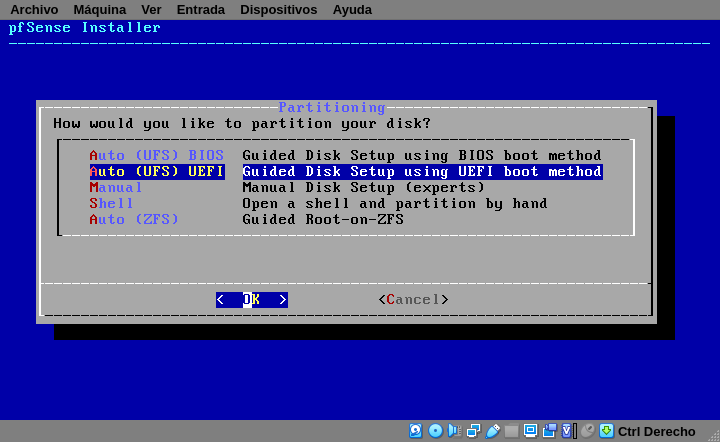Click the Cancel button

click(x=413, y=300)
